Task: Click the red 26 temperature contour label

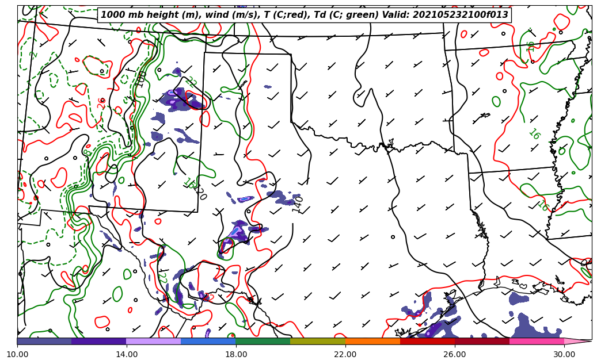Action: 101,103
